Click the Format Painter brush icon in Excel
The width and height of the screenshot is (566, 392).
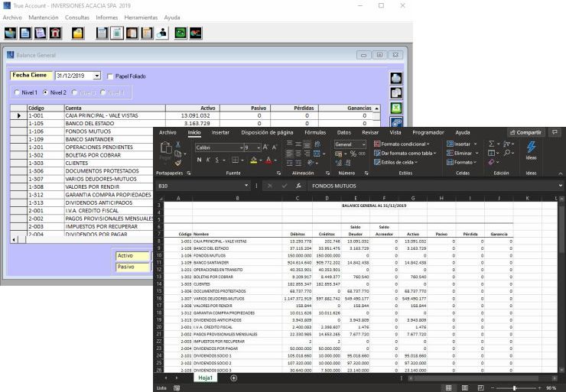click(178, 164)
